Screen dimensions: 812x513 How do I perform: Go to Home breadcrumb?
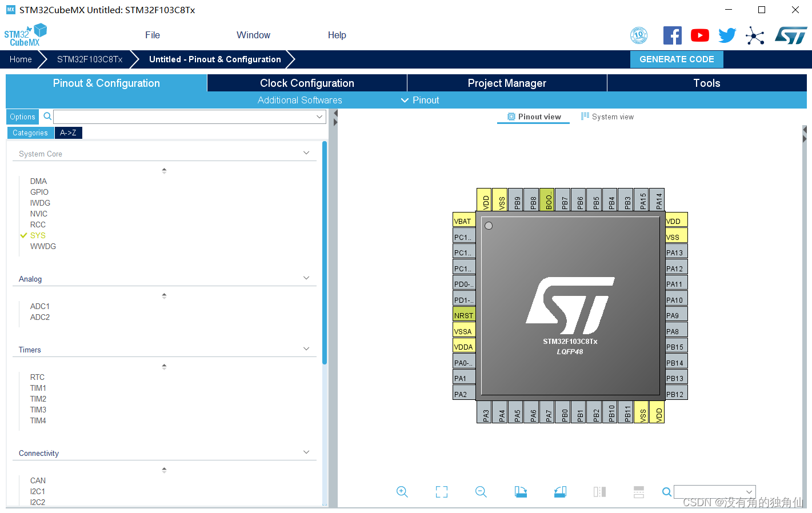pos(21,59)
